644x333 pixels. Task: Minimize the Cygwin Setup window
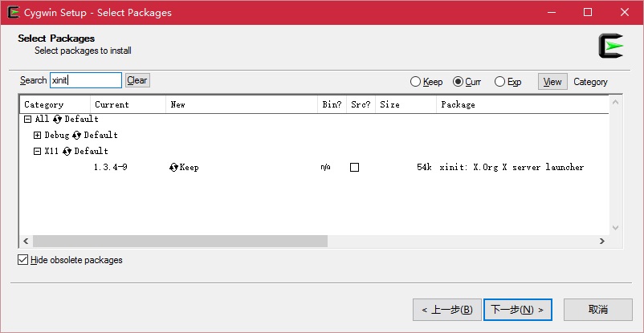tap(552, 12)
